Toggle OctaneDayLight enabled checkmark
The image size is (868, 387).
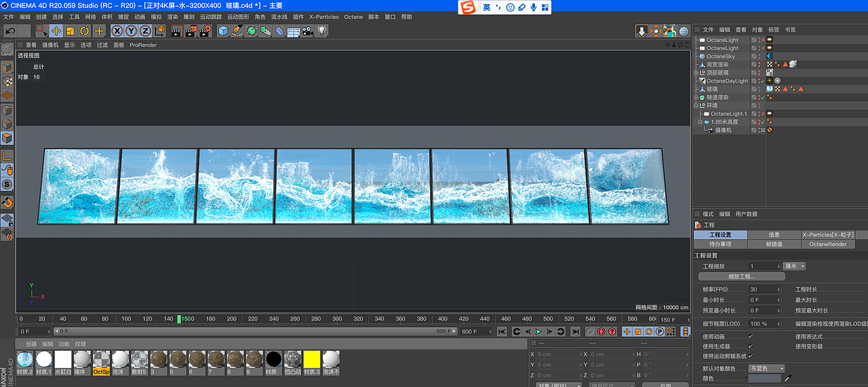(762, 81)
